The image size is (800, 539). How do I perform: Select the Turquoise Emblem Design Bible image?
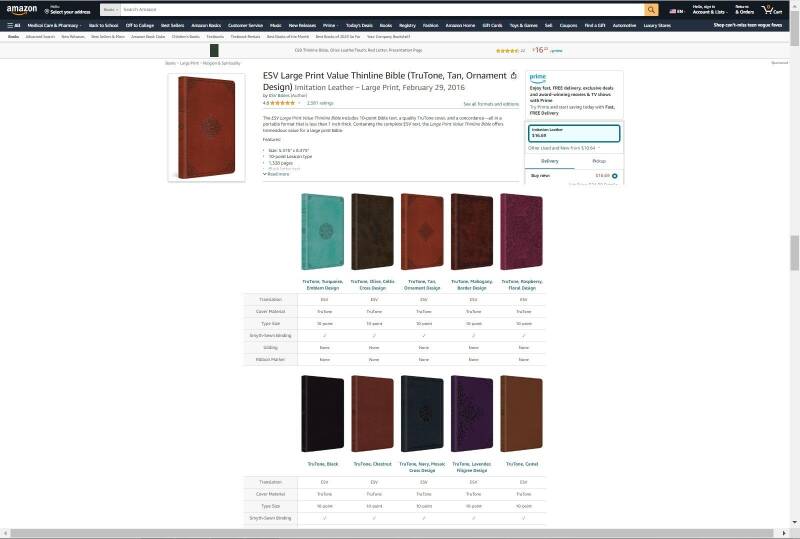(322, 232)
